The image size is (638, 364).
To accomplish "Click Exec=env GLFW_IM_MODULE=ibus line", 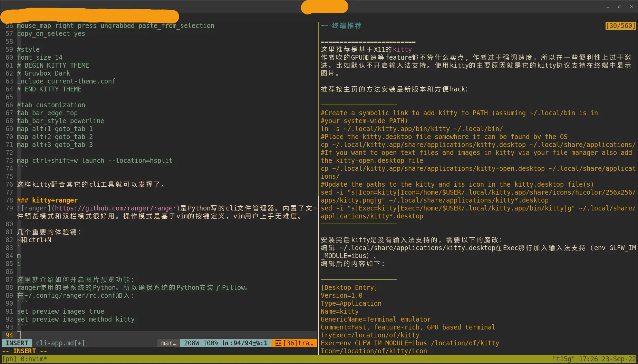I will click(410, 343).
